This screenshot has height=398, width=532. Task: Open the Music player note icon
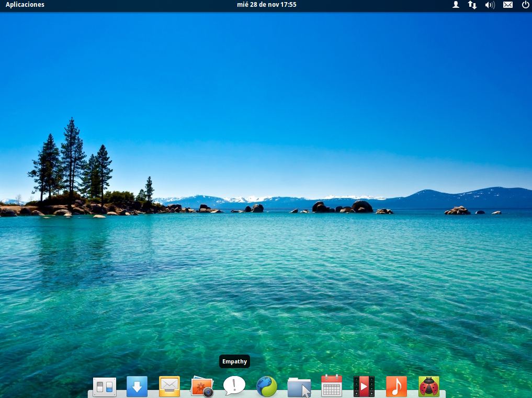(x=396, y=386)
